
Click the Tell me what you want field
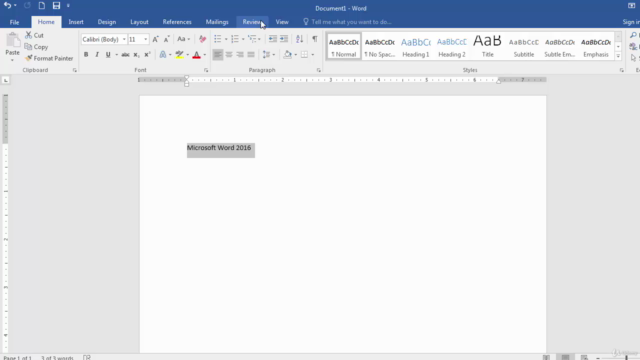point(347,22)
